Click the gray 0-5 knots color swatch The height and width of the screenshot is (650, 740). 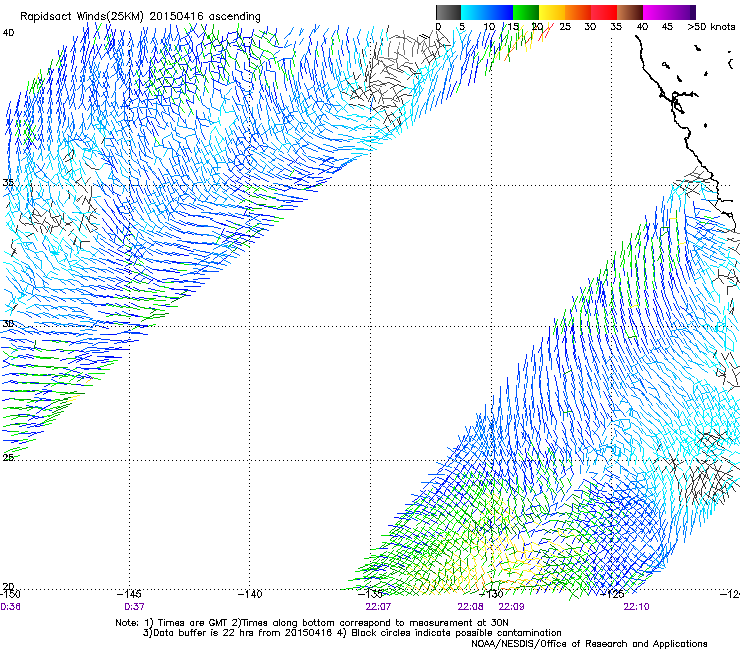tap(448, 12)
